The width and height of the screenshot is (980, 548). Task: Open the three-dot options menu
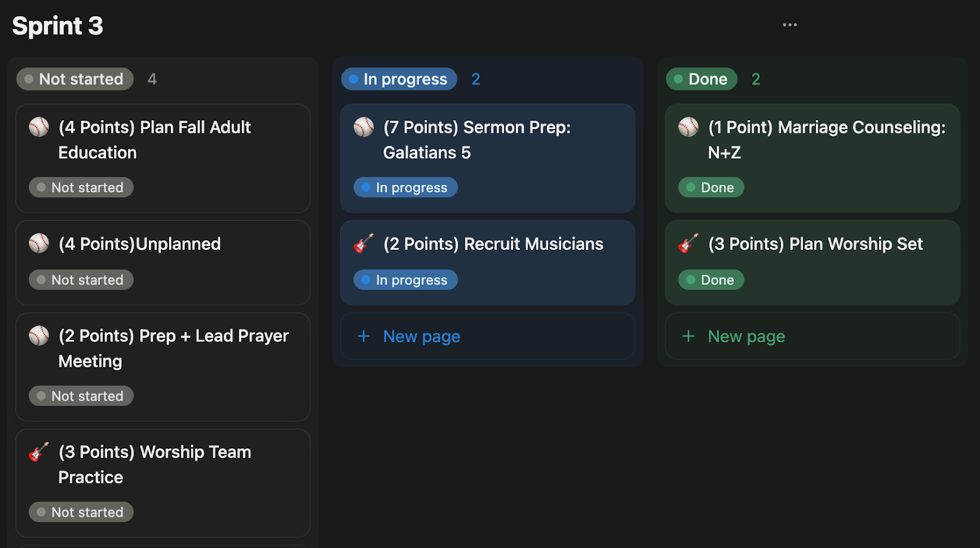(790, 25)
